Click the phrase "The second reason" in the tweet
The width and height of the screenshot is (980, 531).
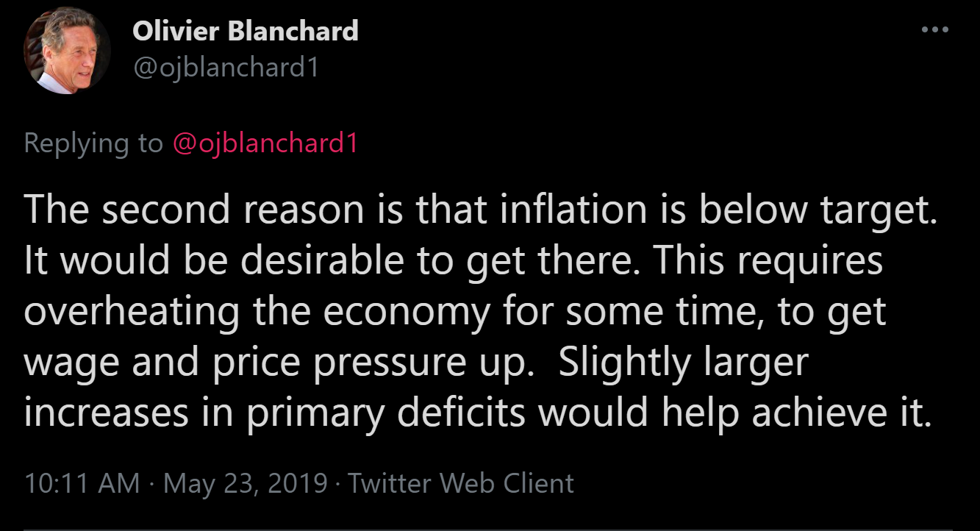pos(194,210)
